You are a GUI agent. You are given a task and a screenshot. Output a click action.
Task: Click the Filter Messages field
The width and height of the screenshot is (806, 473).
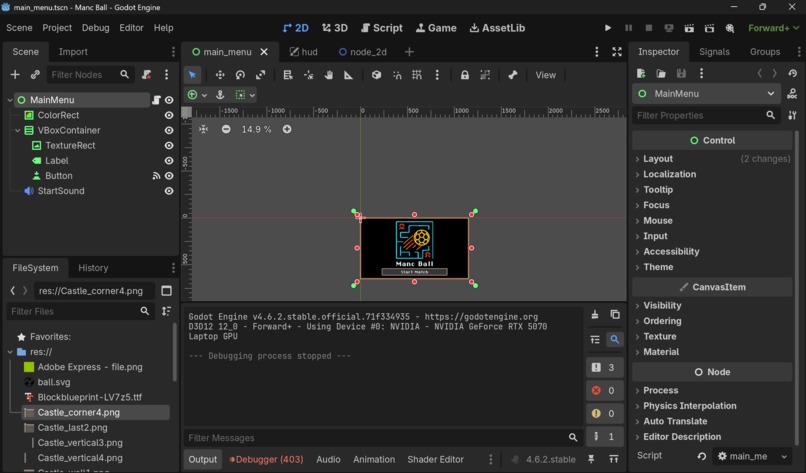382,438
